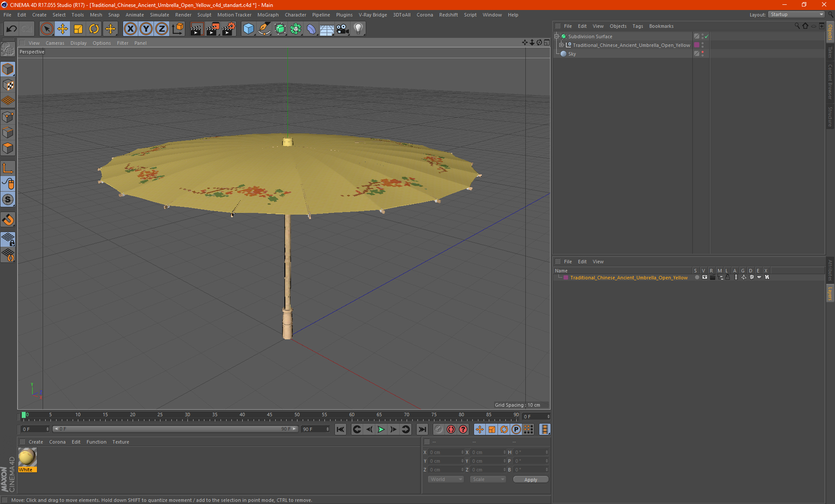Add a Subdivision Surface generator icon

pyautogui.click(x=280, y=29)
